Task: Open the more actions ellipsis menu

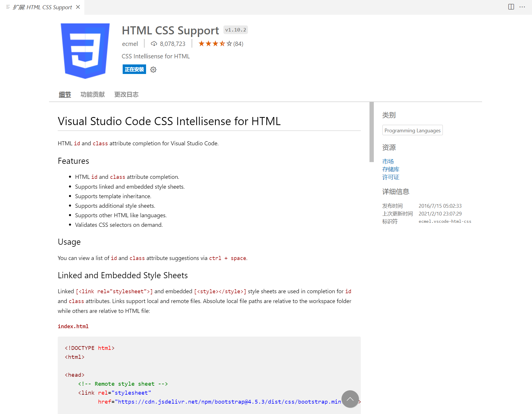Action: pos(522,7)
